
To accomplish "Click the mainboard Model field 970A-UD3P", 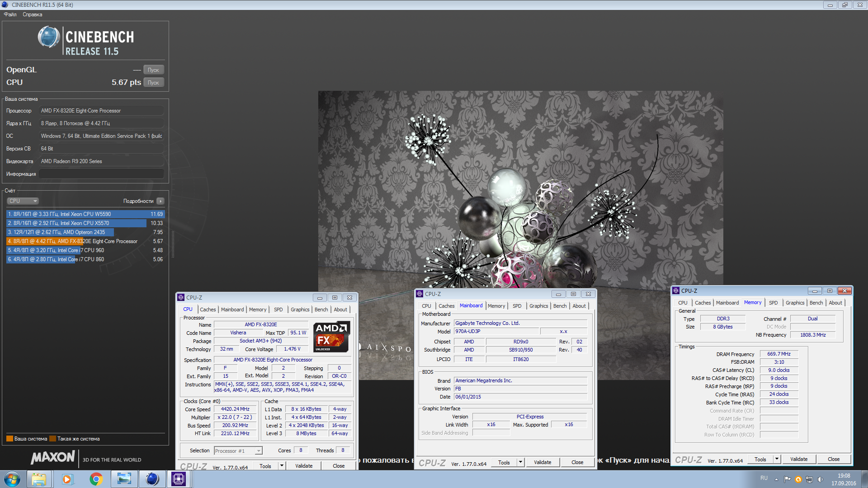I will click(496, 331).
